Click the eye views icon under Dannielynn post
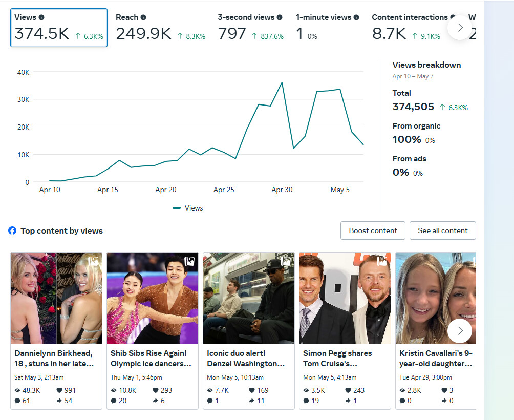The height and width of the screenshot is (420, 514). pos(17,390)
